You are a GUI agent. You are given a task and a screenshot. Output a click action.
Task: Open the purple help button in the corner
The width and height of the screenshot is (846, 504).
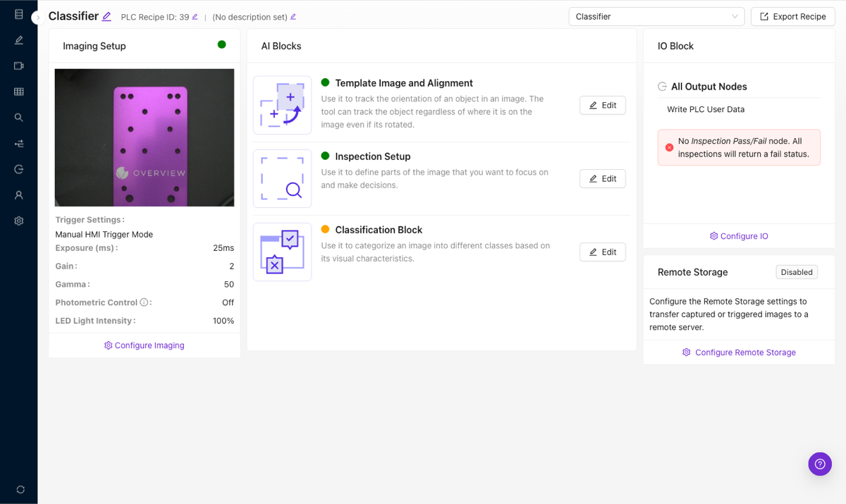tap(819, 464)
